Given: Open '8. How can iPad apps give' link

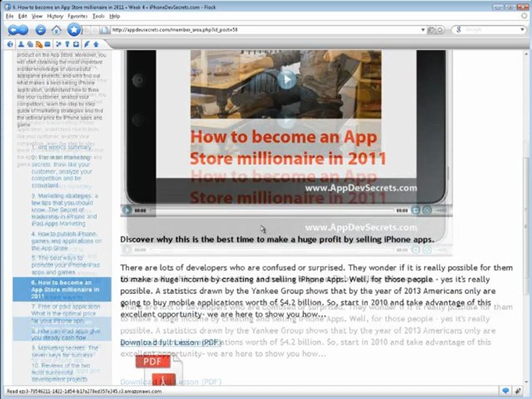Looking at the screenshot, I should coord(66,334).
